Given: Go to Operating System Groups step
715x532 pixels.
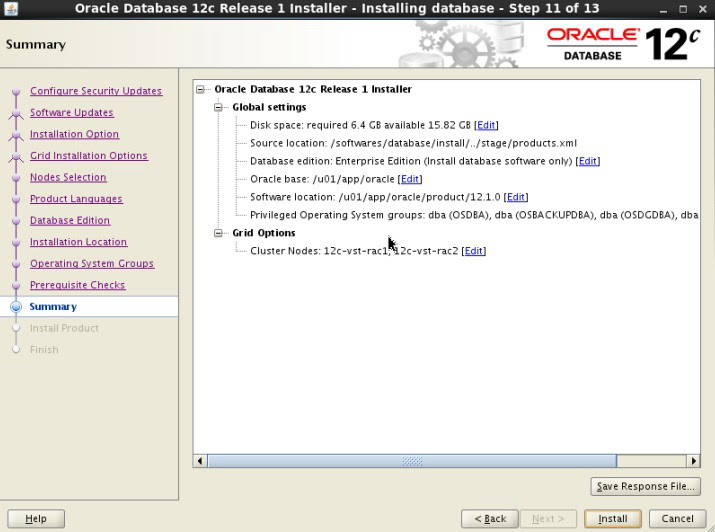Looking at the screenshot, I should tap(92, 263).
